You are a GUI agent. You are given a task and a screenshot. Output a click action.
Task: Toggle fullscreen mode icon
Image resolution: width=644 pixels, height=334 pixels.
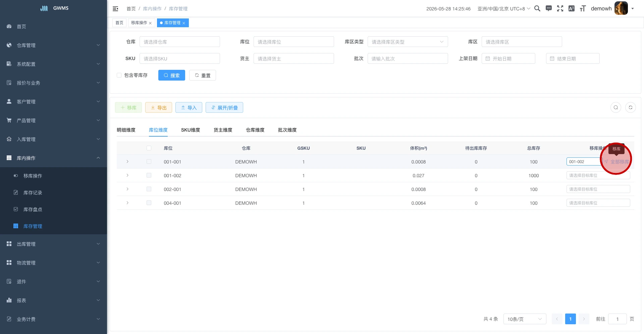pyautogui.click(x=560, y=8)
